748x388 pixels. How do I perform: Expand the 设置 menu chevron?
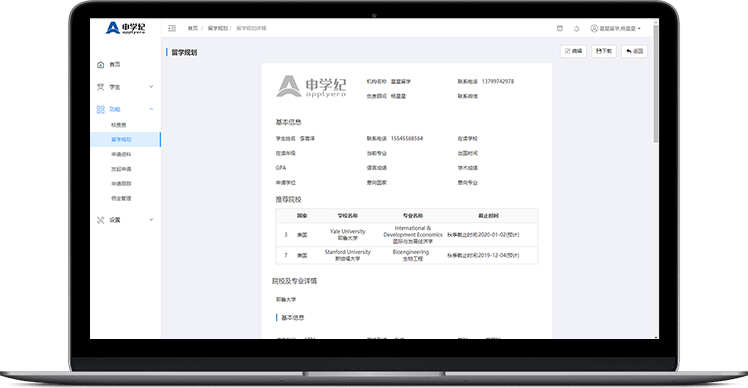[x=151, y=220]
